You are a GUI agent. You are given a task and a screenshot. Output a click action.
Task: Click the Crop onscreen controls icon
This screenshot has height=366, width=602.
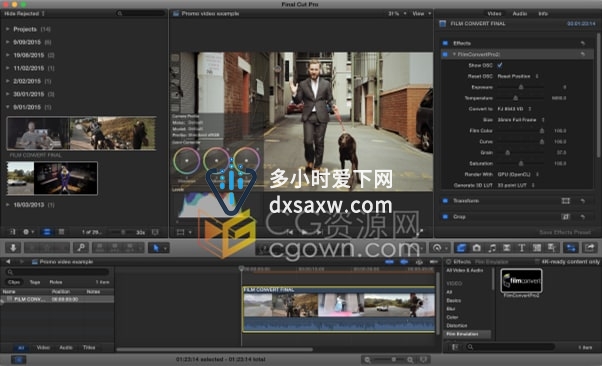[x=566, y=217]
